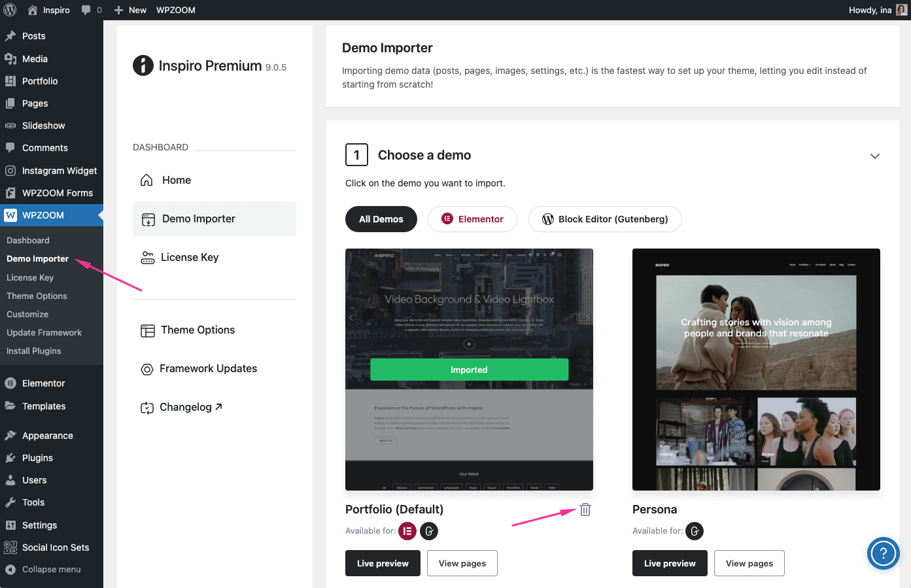911x588 pixels.
Task: Open the blue help question mark button
Action: click(884, 553)
